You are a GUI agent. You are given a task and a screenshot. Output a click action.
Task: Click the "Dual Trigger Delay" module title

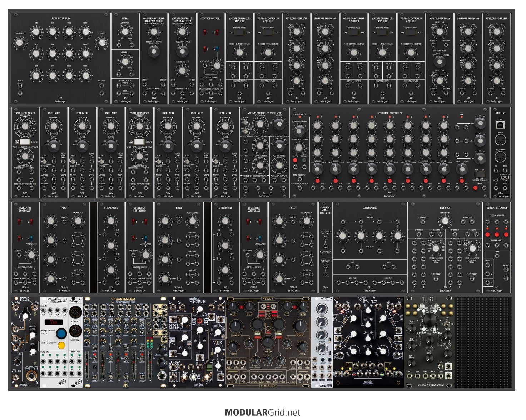pyautogui.click(x=440, y=18)
